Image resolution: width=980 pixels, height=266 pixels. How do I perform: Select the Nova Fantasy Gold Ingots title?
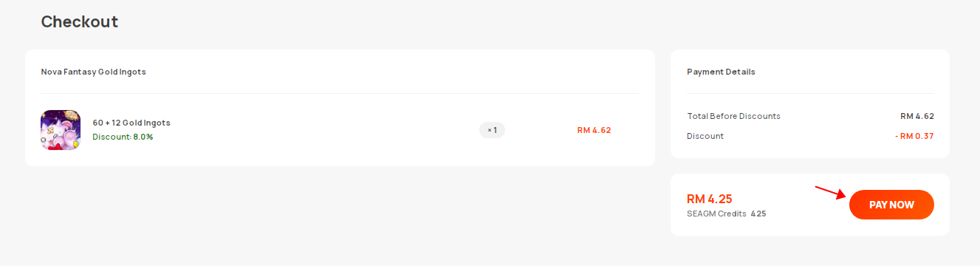coord(94,72)
